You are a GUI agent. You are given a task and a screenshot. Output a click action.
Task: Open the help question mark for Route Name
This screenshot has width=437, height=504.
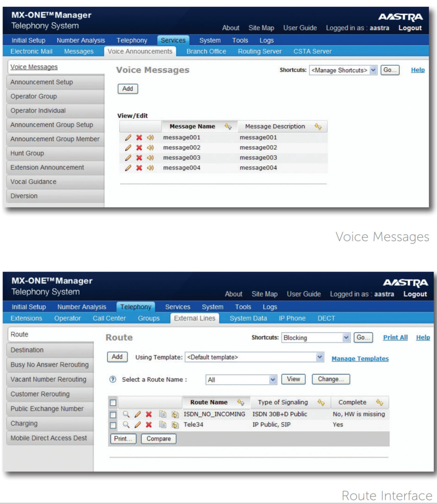coord(113,379)
